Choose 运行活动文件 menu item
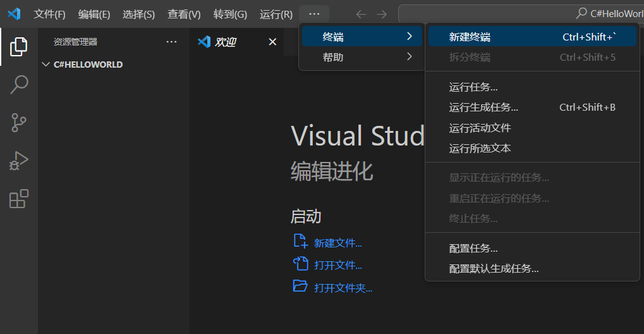The height and width of the screenshot is (334, 644). coord(532,128)
